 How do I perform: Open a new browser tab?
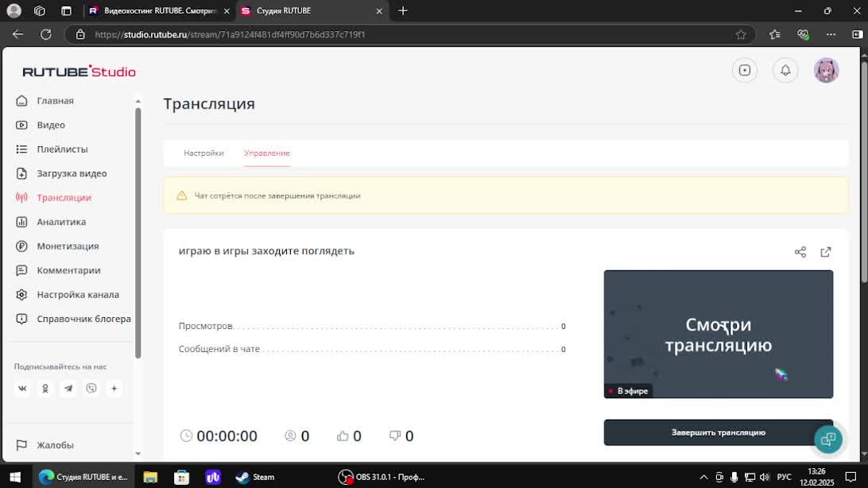[403, 10]
